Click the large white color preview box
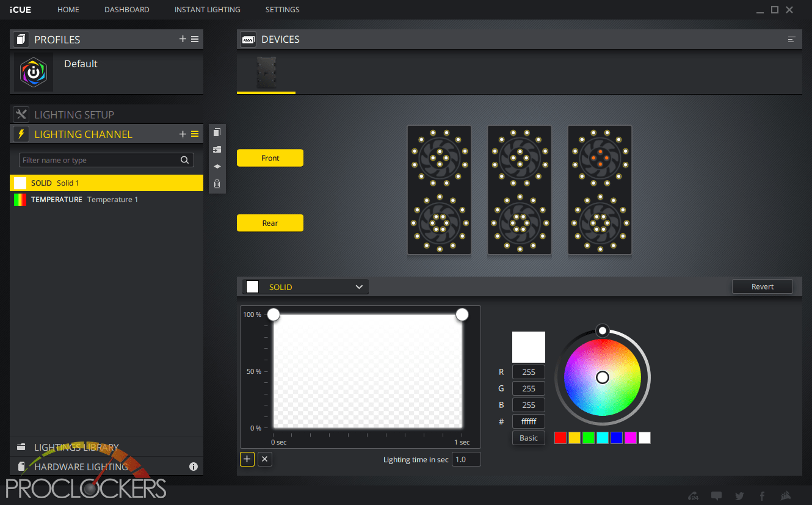The width and height of the screenshot is (812, 505). click(529, 347)
